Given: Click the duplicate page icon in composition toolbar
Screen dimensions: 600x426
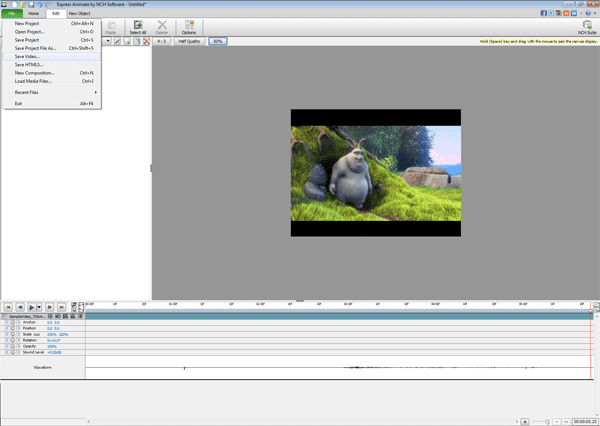Looking at the screenshot, I should 137,41.
